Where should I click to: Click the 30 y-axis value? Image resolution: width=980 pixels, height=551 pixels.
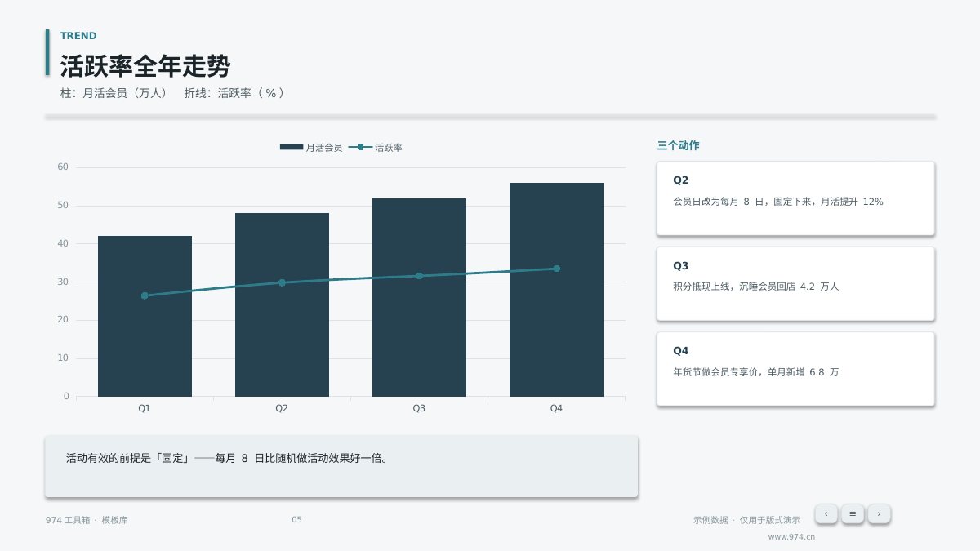(63, 282)
